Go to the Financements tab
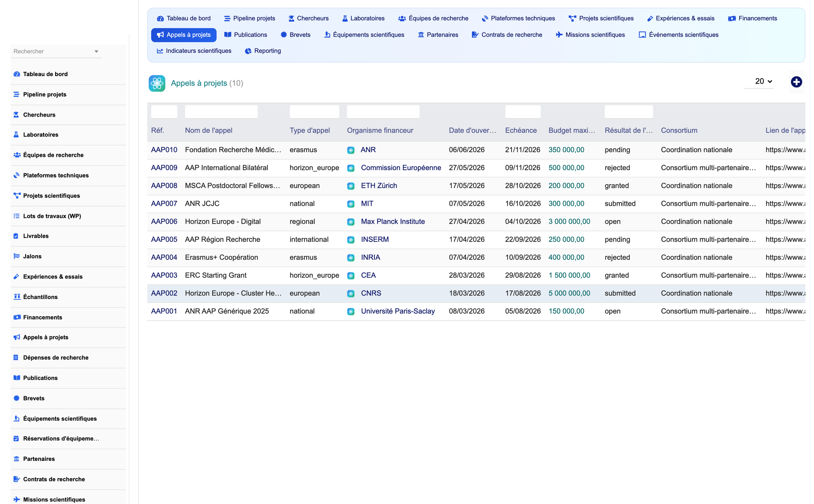The width and height of the screenshot is (814, 504). (753, 18)
